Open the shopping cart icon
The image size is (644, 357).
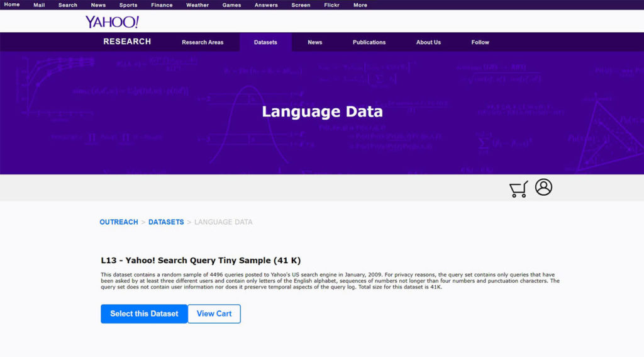tap(518, 189)
